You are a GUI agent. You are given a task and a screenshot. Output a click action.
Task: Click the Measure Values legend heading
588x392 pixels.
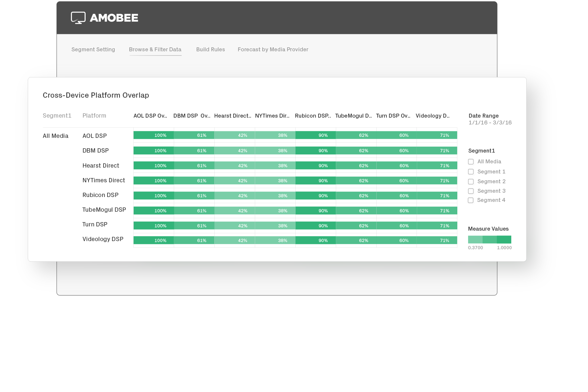pos(488,229)
